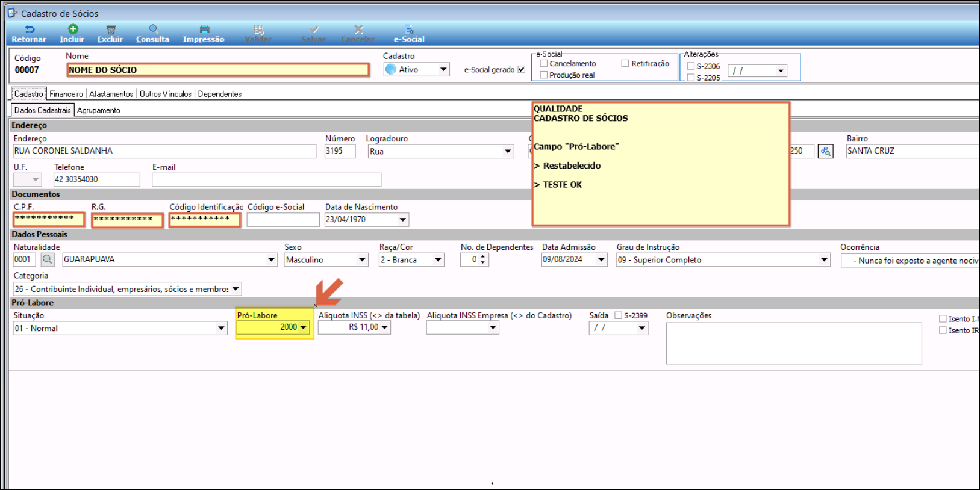Viewport: 980px width, 490px height.
Task: Open the e-Social toolbar icon
Action: click(x=410, y=29)
